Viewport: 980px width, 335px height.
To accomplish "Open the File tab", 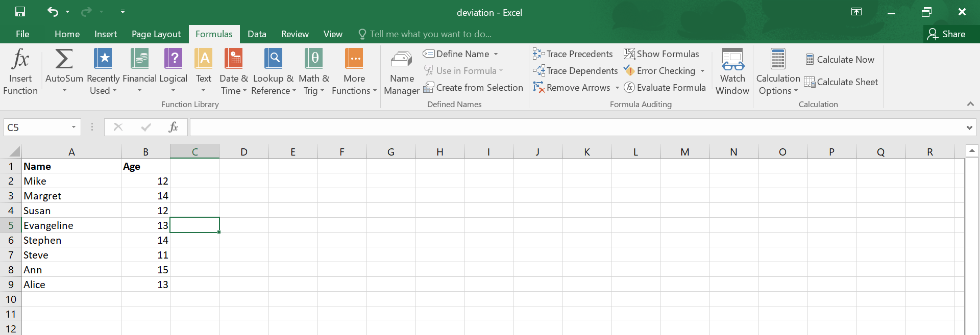I will pyautogui.click(x=22, y=34).
